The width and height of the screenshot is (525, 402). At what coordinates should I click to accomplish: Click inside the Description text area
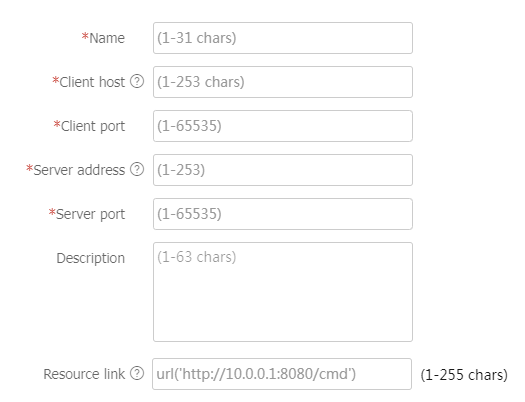click(283, 292)
